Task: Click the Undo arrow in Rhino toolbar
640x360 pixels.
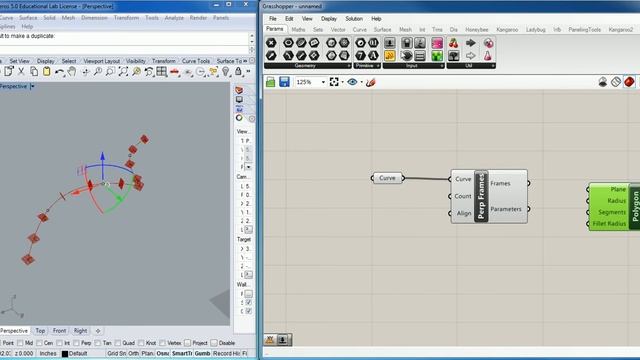Action: click(59, 72)
